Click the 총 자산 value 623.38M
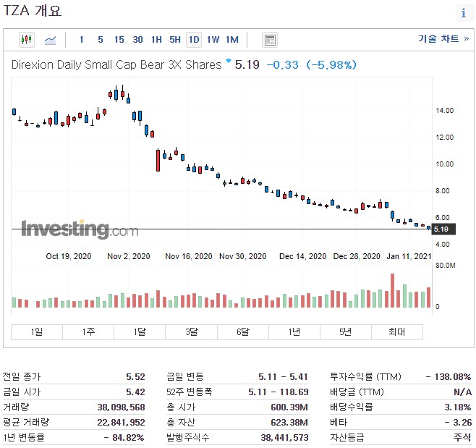The width and height of the screenshot is (476, 448). pyautogui.click(x=289, y=422)
